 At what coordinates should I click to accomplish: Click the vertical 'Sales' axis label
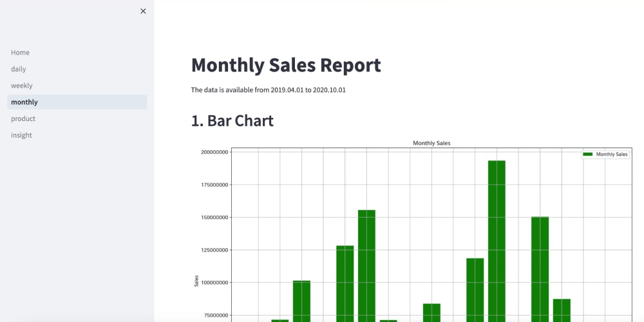pyautogui.click(x=196, y=281)
